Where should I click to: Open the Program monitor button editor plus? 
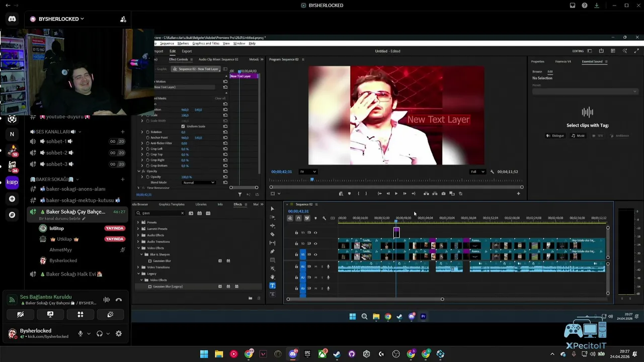tap(518, 194)
